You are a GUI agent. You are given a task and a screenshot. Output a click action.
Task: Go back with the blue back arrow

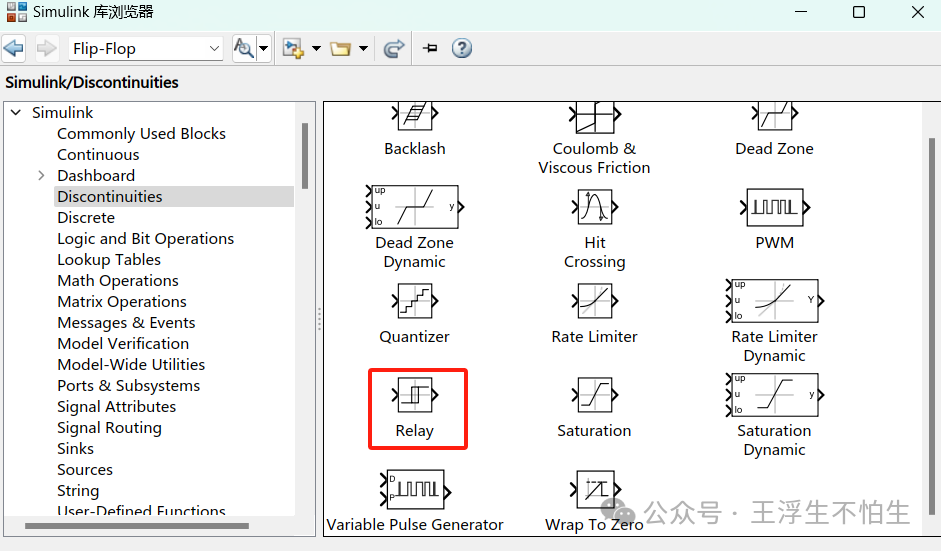point(13,48)
